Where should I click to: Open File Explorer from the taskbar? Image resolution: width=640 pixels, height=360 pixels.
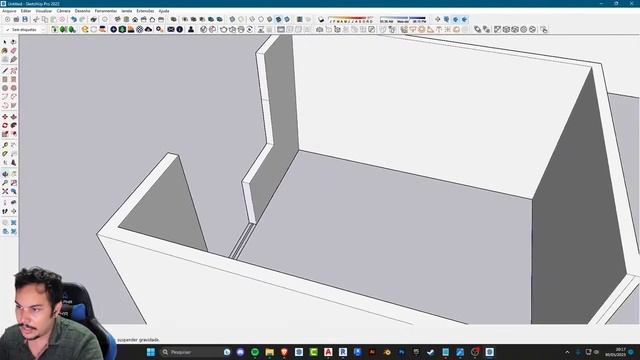269,352
